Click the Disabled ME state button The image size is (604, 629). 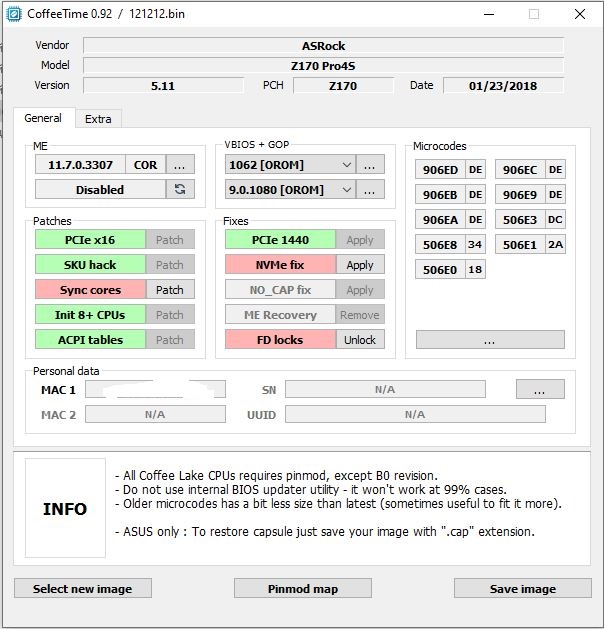100,189
